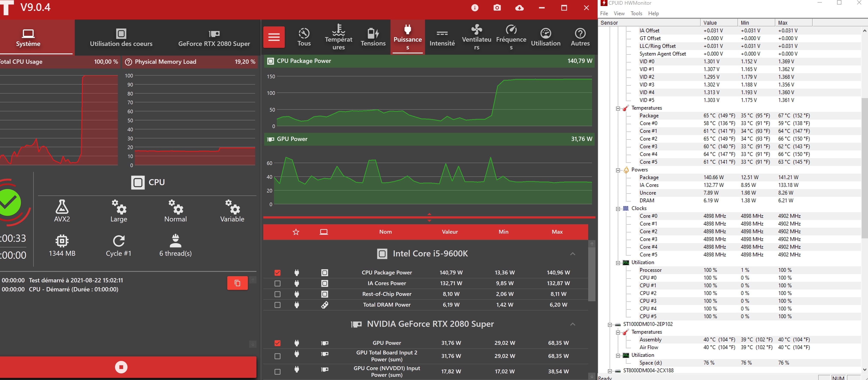Click the monitor column header icon
Viewport: 868px width, 380px height.
point(323,232)
